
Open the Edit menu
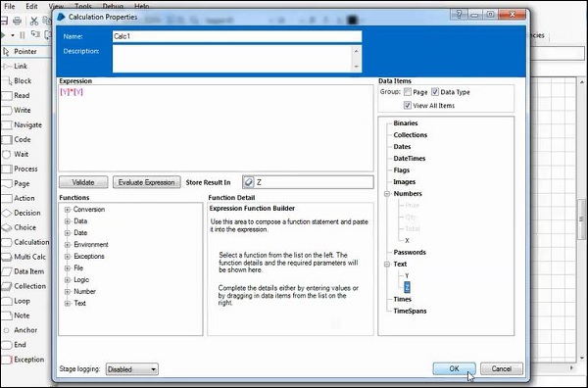click(x=31, y=7)
